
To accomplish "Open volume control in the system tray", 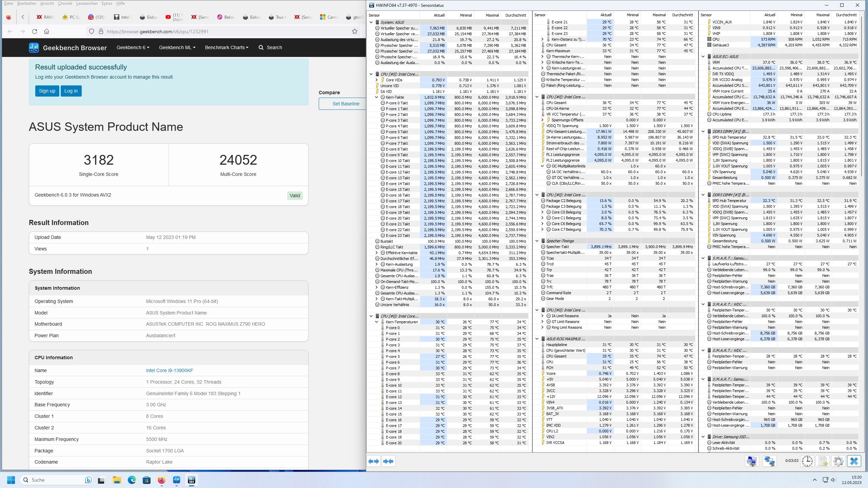I will [833, 480].
